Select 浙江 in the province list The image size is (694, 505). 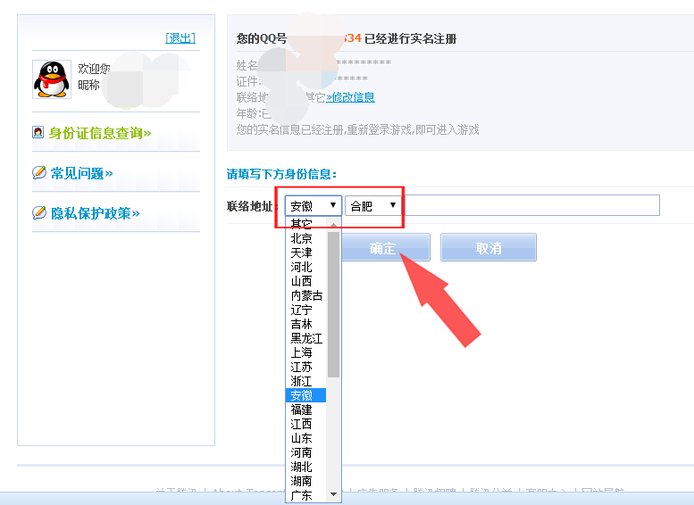tap(306, 381)
